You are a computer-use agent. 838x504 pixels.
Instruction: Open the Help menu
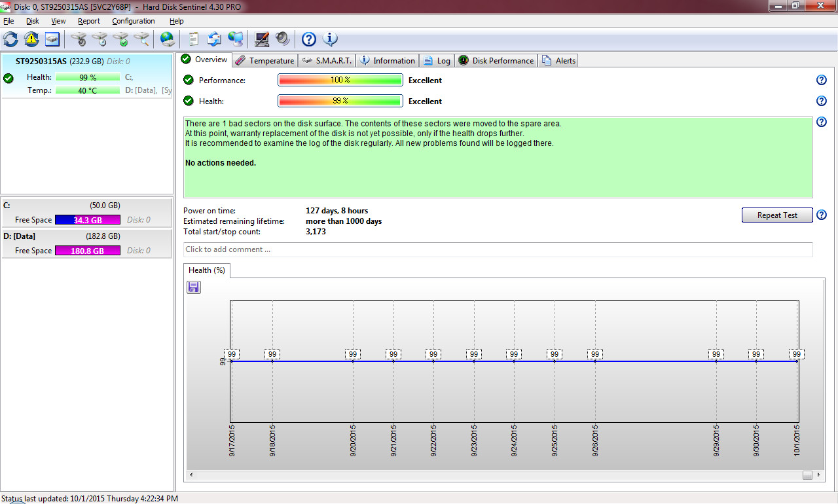[x=177, y=21]
